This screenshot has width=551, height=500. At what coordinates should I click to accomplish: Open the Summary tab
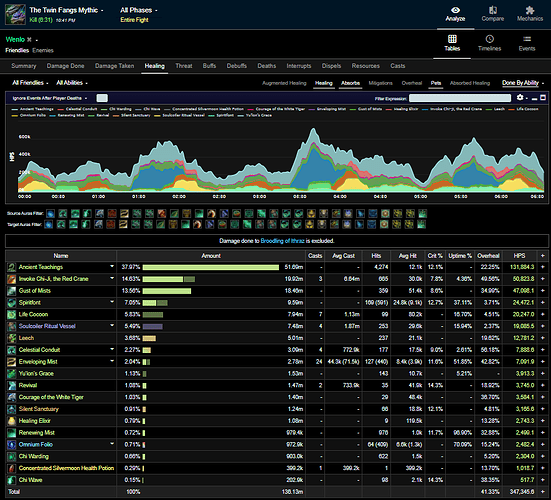click(x=24, y=66)
